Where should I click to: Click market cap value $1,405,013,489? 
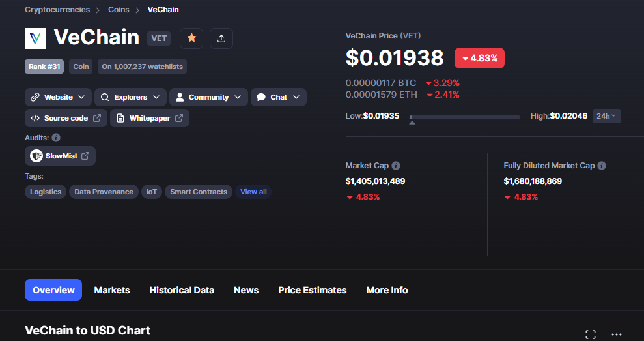(375, 181)
